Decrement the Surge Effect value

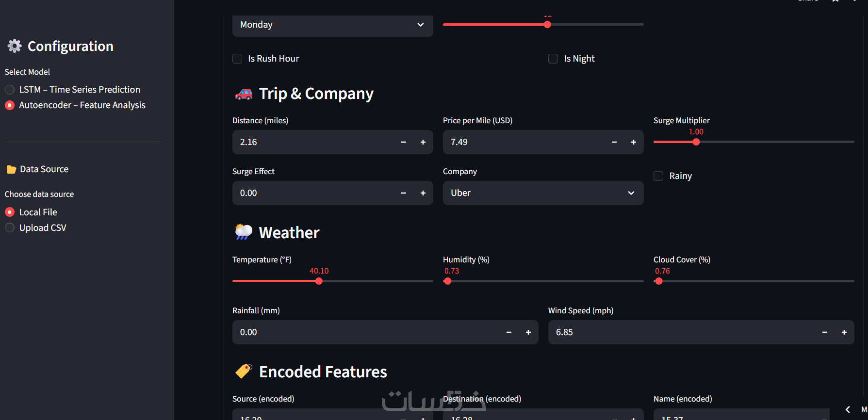403,193
